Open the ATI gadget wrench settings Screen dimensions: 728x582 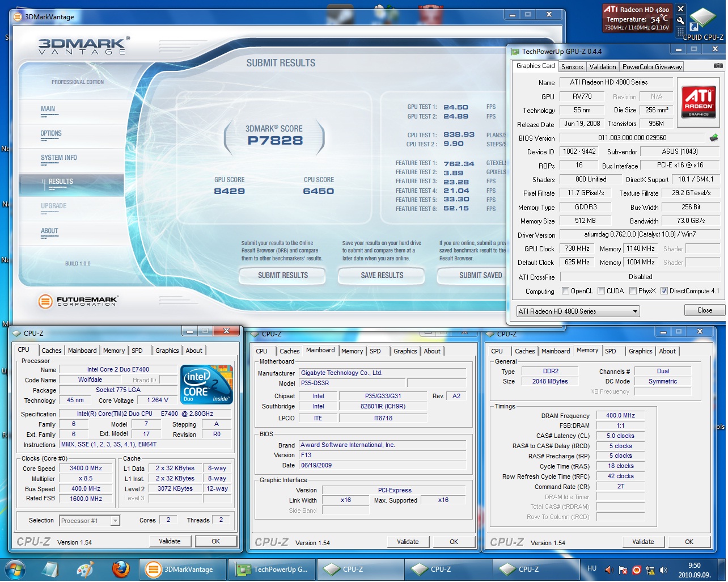(x=680, y=22)
